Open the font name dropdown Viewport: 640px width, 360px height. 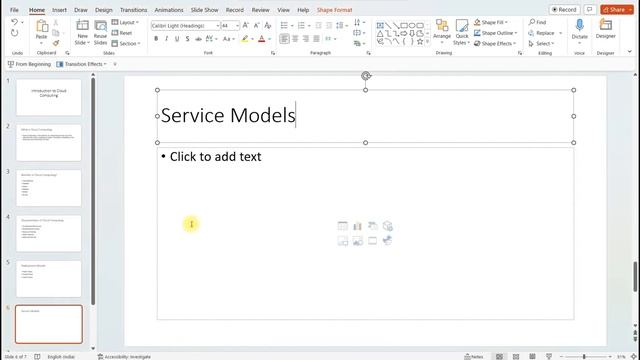click(218, 25)
